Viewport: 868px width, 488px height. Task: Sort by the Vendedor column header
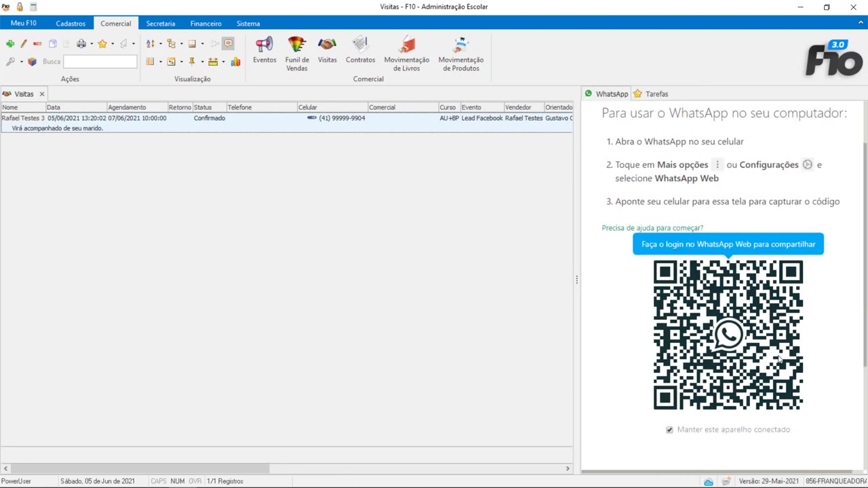click(524, 107)
